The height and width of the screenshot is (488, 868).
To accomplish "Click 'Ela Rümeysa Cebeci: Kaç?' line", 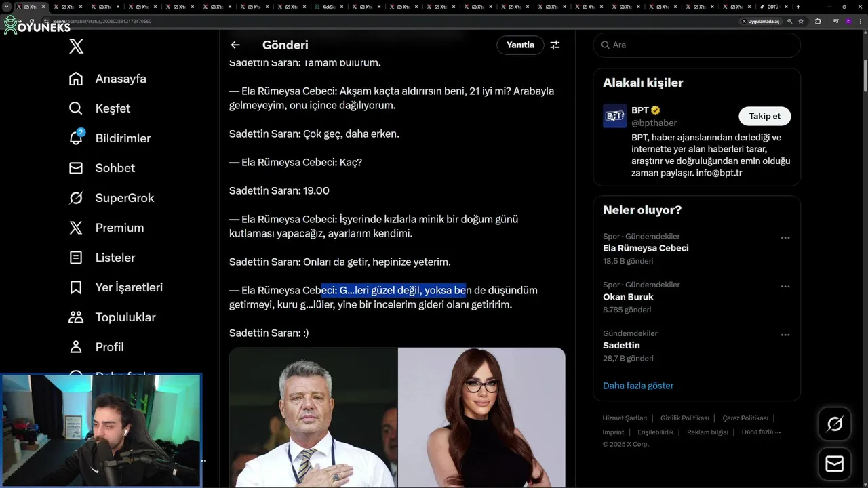I will tap(296, 163).
